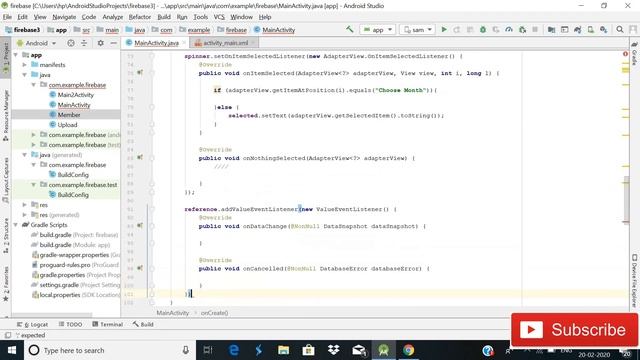Screen dimensions: 640x360
Task: Open File Explorer from the taskbar
Action: pyautogui.click(x=283, y=350)
